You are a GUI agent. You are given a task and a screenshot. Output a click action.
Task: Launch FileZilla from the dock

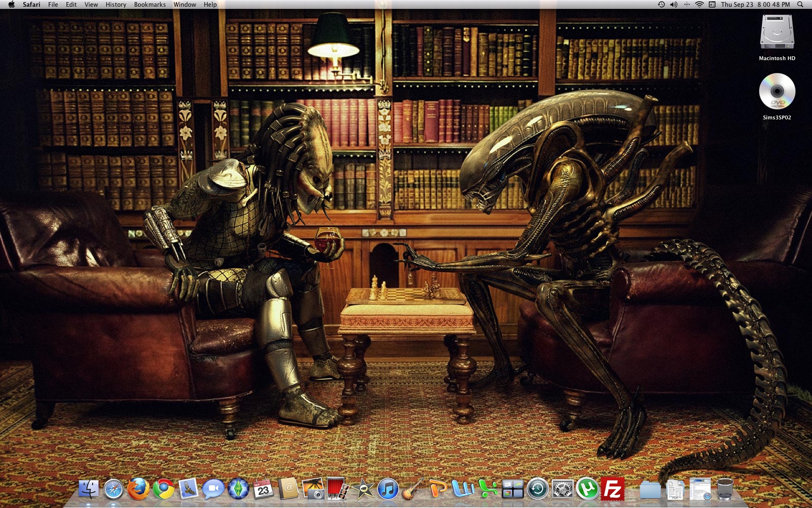[x=613, y=489]
